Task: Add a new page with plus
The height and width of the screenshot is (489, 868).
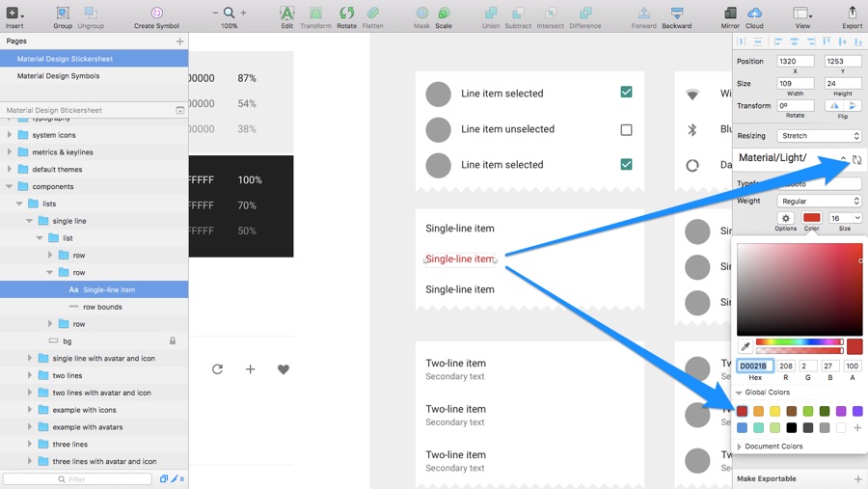Action: (x=179, y=41)
